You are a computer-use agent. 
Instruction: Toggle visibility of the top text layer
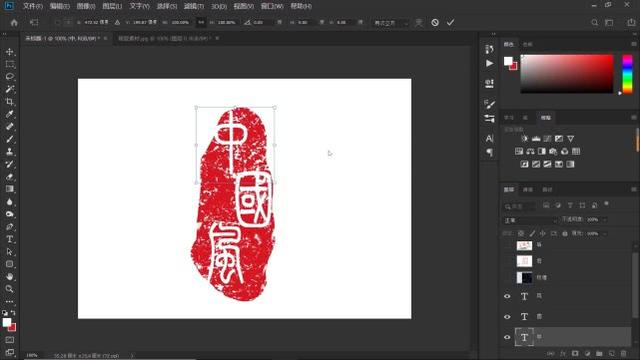pyautogui.click(x=507, y=296)
